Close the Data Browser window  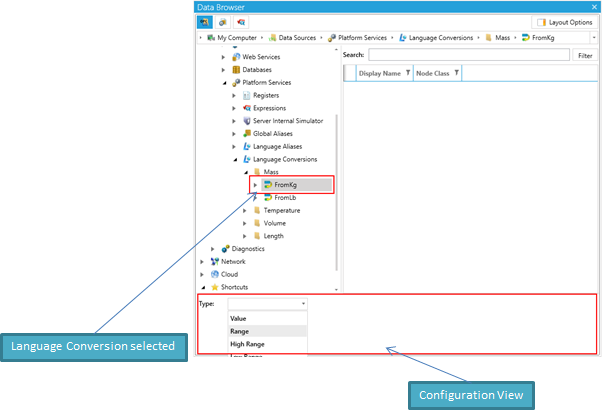594,7
